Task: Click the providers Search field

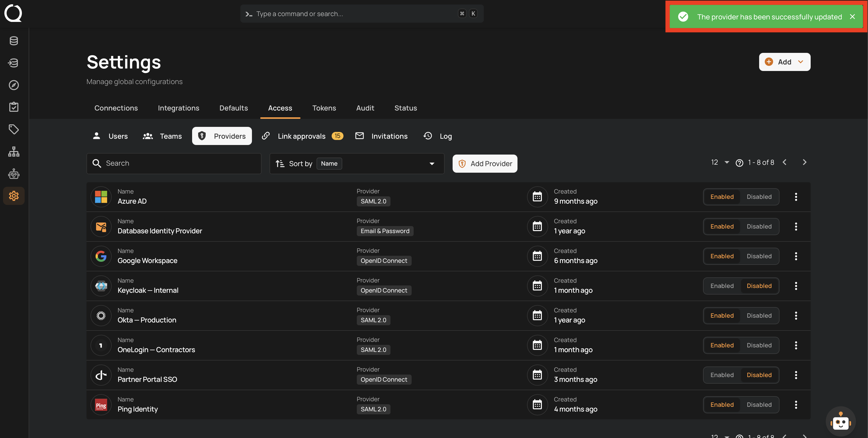Action: click(174, 163)
